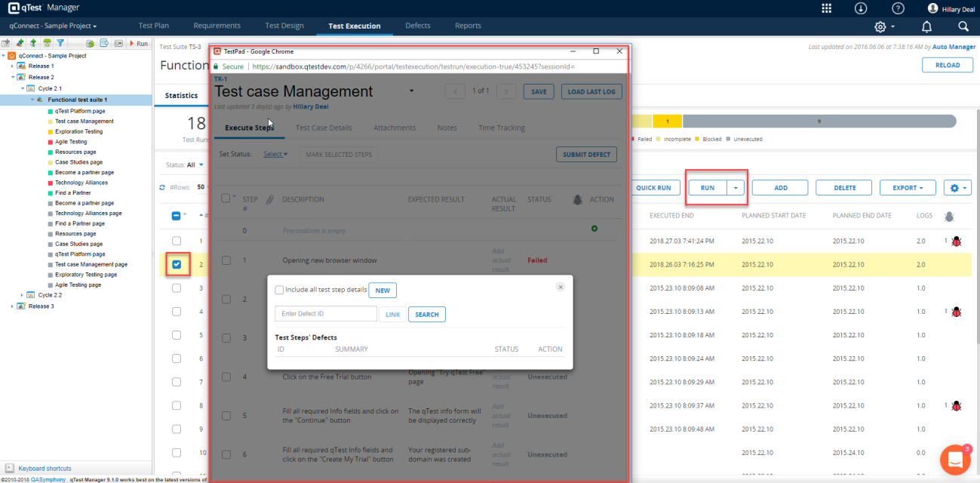
Task: Click the Enter Defect ID field
Action: 326,314
